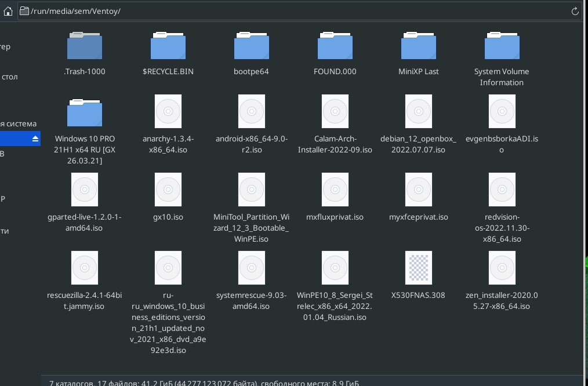Open System Volume Information folder
Image resolution: width=588 pixels, height=386 pixels.
502,45
